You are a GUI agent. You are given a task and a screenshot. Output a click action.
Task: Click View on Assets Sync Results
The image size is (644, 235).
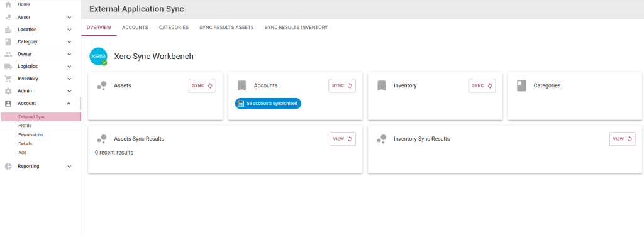pyautogui.click(x=343, y=139)
